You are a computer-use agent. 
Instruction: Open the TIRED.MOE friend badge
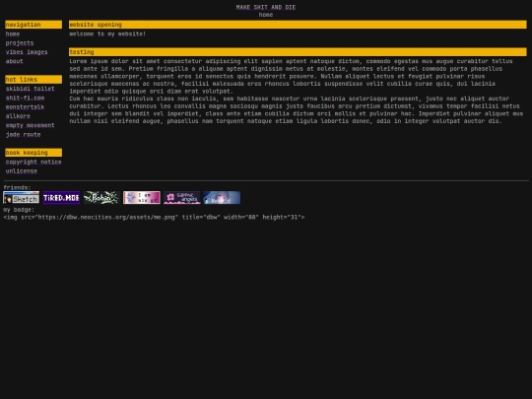tap(61, 197)
